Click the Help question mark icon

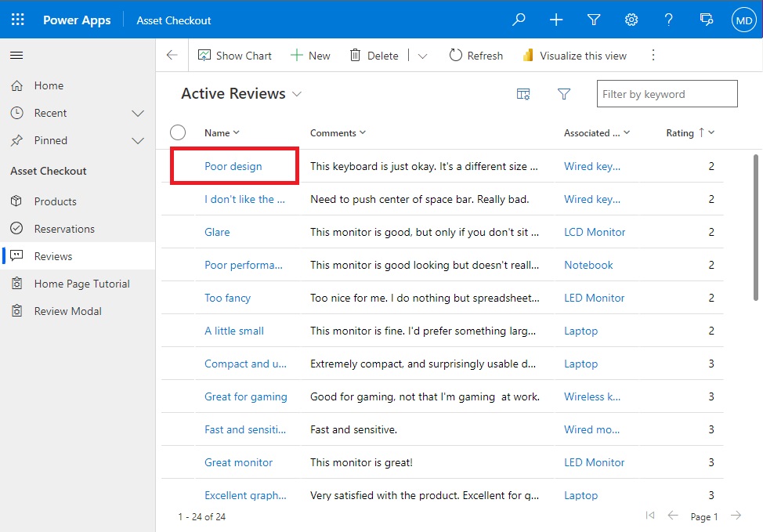668,19
